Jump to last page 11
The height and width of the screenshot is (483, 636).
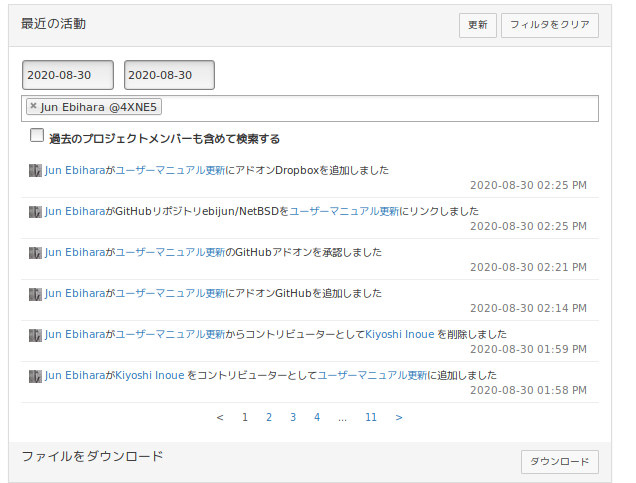[x=371, y=417]
